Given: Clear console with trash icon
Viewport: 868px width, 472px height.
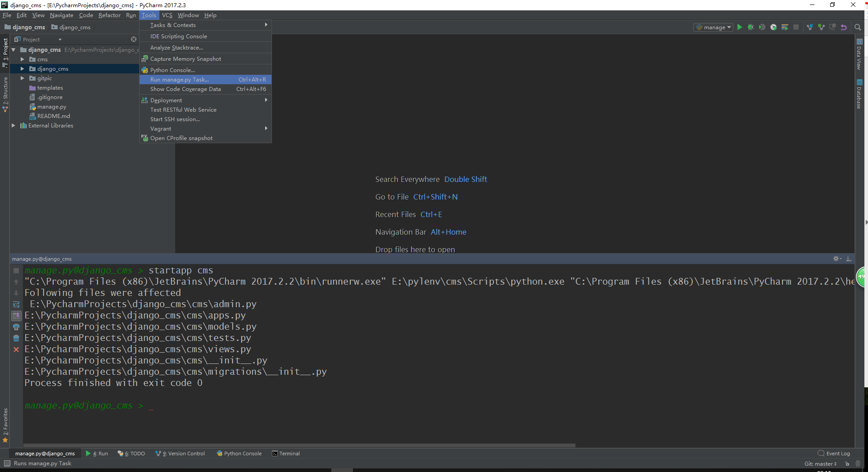Looking at the screenshot, I should (x=16, y=338).
